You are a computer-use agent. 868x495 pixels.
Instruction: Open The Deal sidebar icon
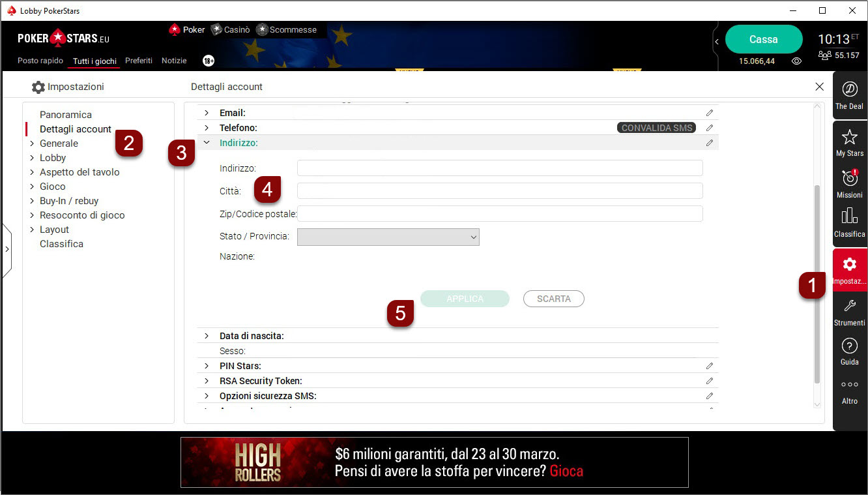[849, 89]
